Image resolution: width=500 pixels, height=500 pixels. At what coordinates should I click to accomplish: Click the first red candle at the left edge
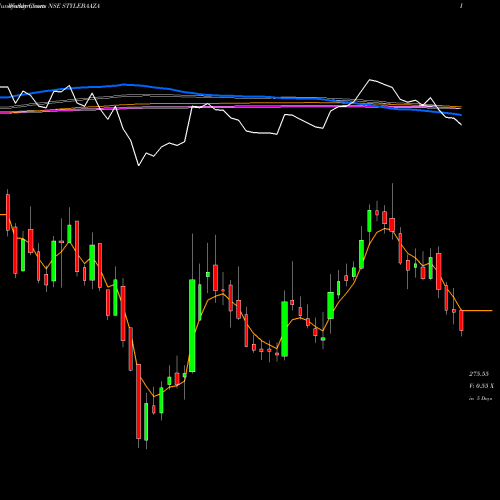pyautogui.click(x=8, y=212)
